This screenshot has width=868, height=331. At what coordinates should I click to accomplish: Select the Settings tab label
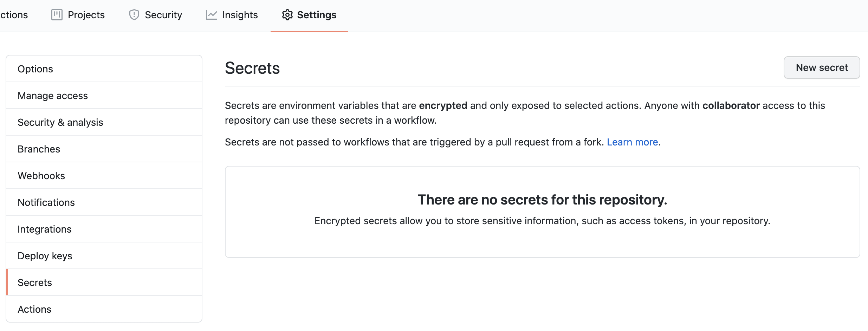click(x=317, y=15)
